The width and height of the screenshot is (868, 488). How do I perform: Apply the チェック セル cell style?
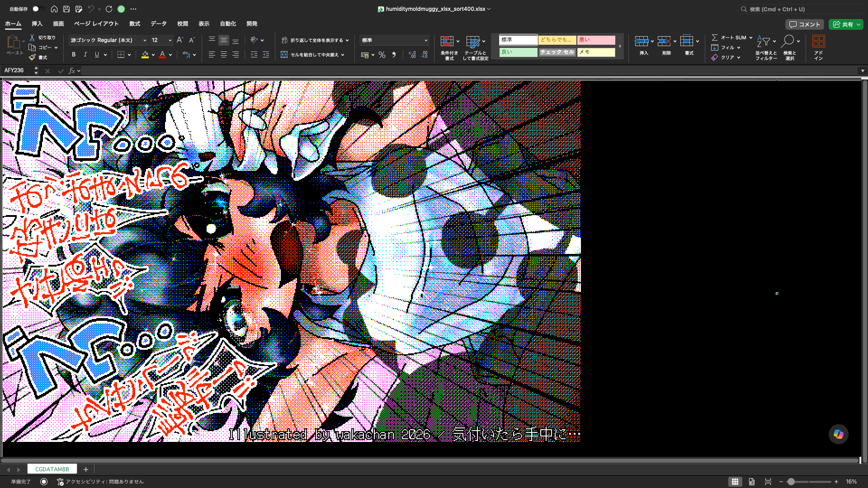coord(557,52)
